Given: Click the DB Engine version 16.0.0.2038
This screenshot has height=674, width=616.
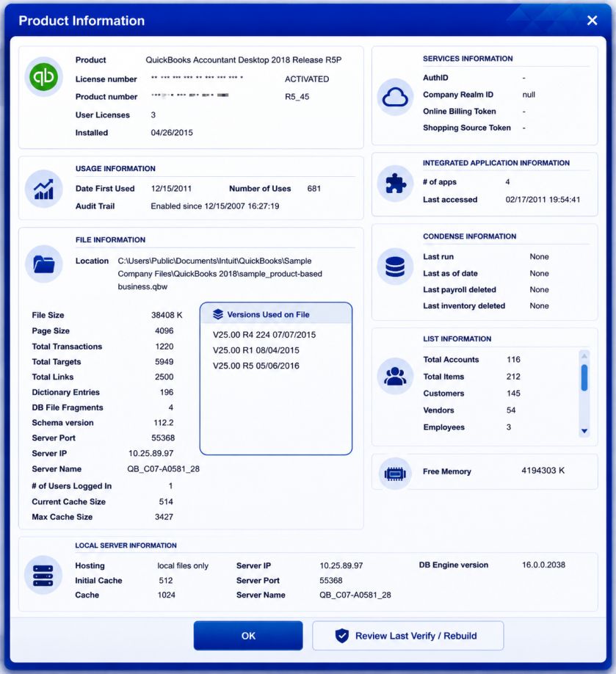Looking at the screenshot, I should (543, 565).
